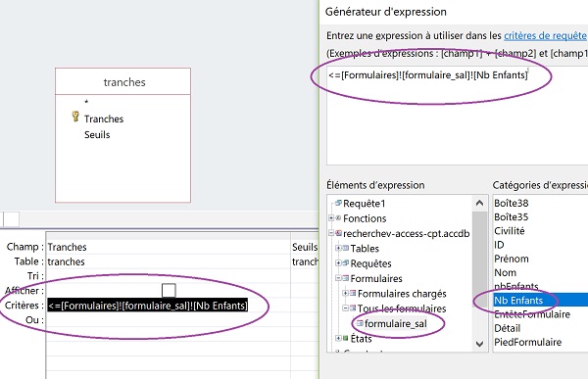This screenshot has width=588, height=379.
Task: Click the Ou cell under Critères
Action: (169, 320)
